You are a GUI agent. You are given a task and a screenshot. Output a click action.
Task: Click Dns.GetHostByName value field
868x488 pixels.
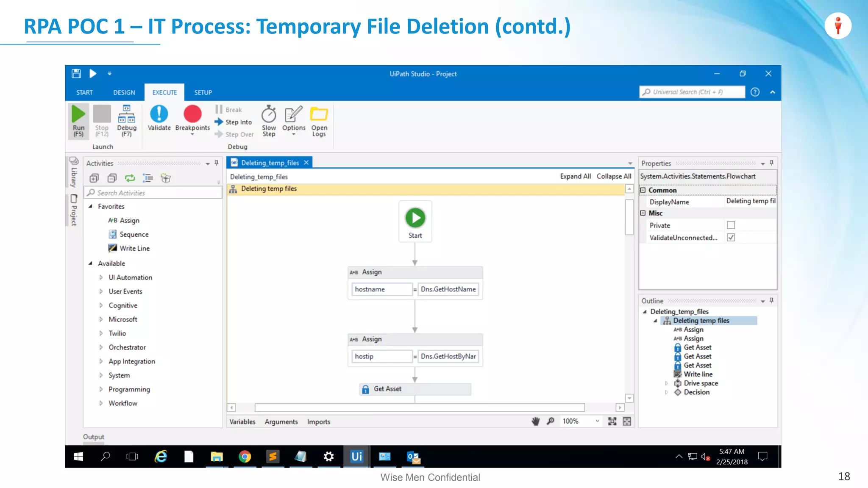click(x=448, y=356)
